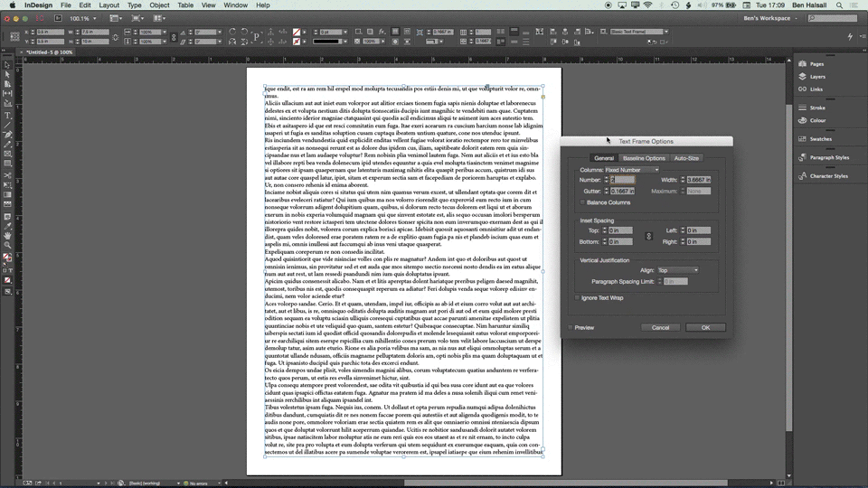Click Rotate 90° Anti-clockwise in the Control panel

tap(244, 32)
